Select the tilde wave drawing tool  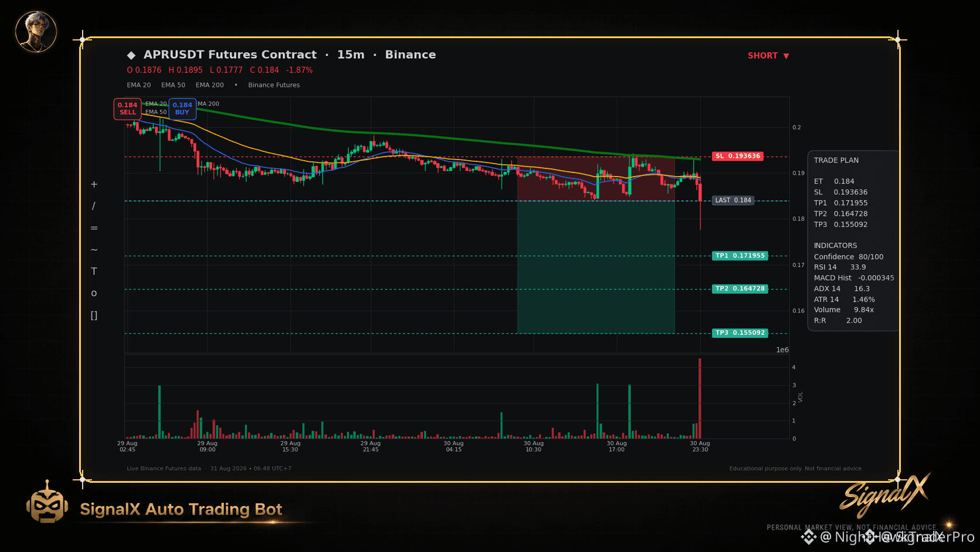click(94, 250)
